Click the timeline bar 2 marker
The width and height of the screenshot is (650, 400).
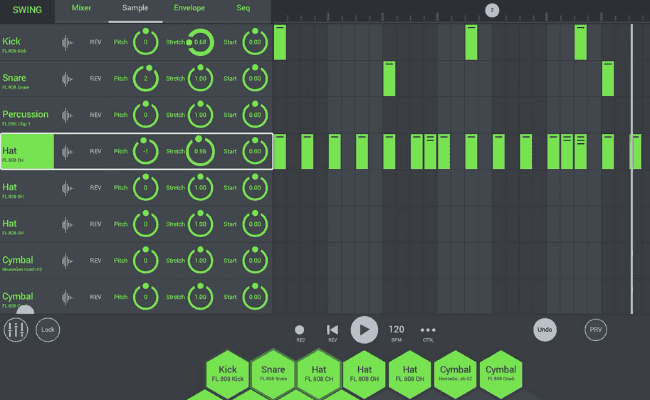click(492, 10)
